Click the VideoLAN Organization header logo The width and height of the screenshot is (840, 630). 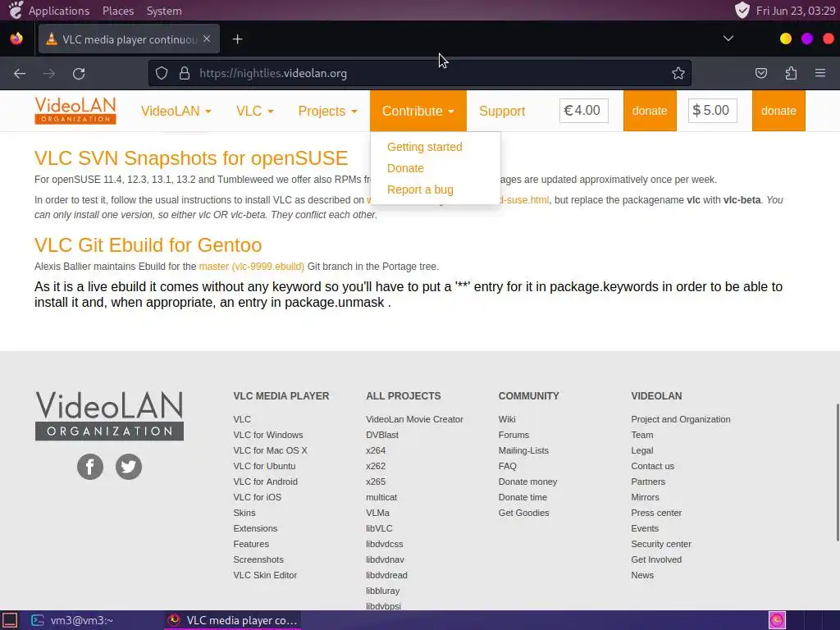75,111
